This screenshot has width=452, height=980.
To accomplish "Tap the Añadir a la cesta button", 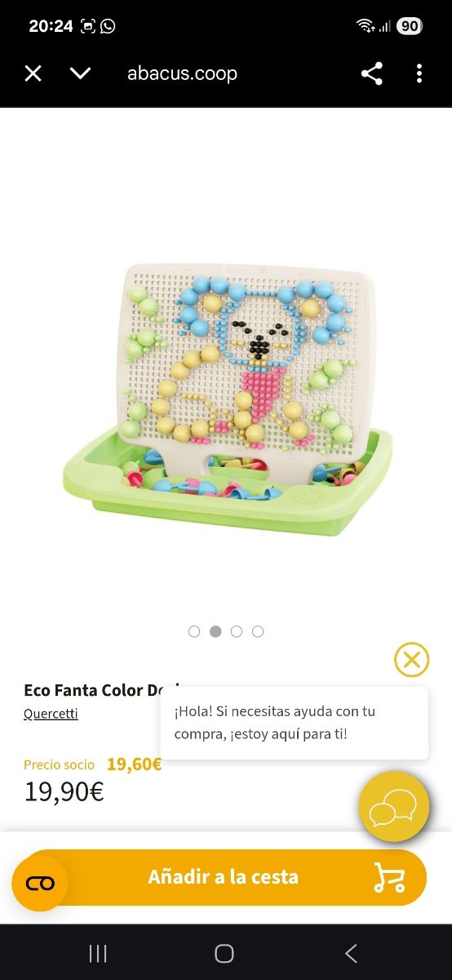I will point(224,877).
